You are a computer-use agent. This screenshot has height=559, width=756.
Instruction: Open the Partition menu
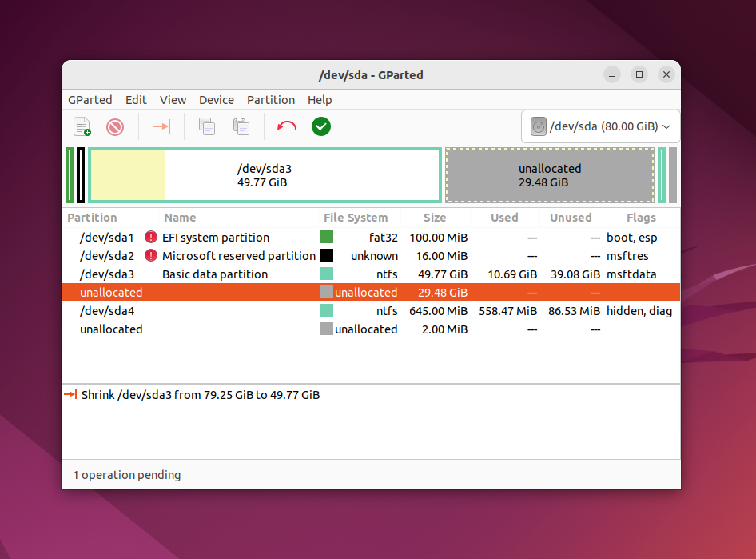click(270, 100)
